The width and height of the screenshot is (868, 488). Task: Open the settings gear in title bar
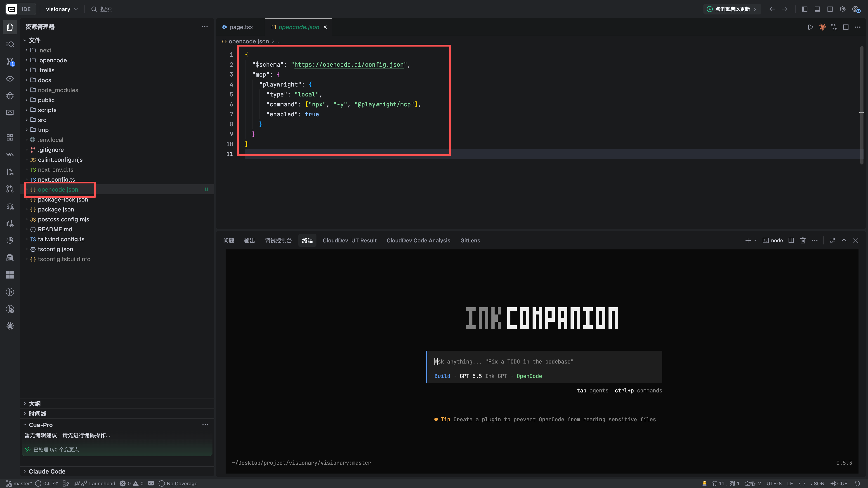842,9
